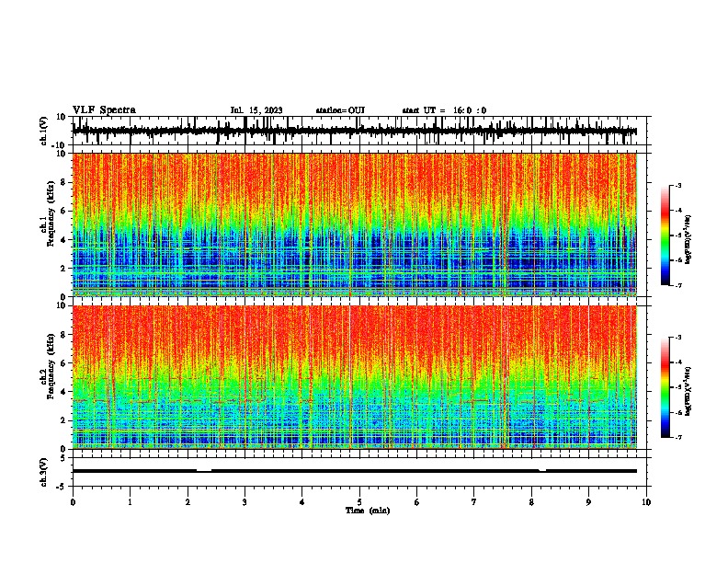Image resolution: width=728 pixels, height=563 pixels.
Task: Click the "start UT = 16: 0 : 0" text
Action: coord(444,110)
